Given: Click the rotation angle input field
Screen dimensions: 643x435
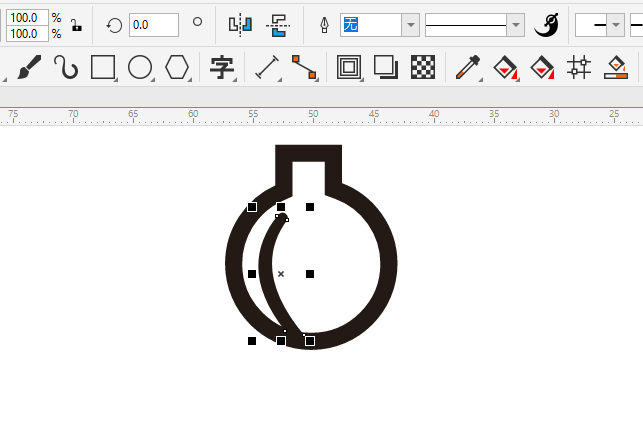Looking at the screenshot, I should pos(154,24).
